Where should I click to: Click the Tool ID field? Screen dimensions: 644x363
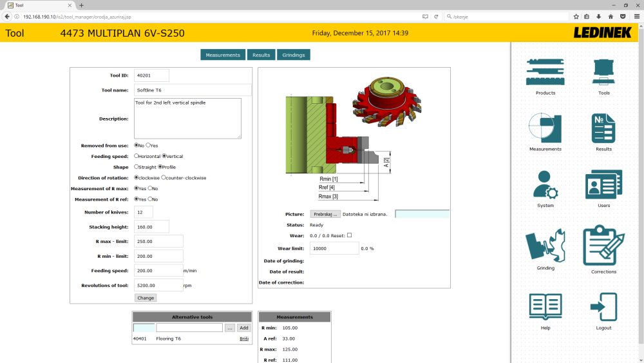151,75
